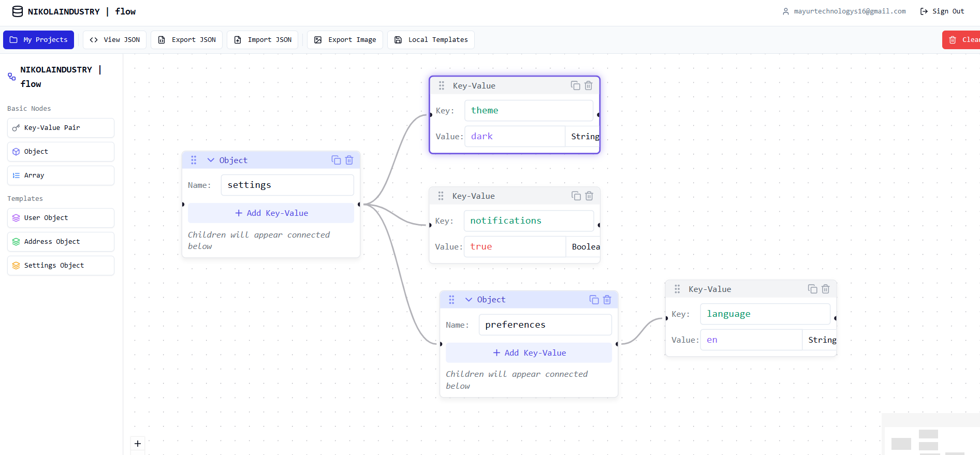Collapse the preferences Object node chevron

(469, 300)
